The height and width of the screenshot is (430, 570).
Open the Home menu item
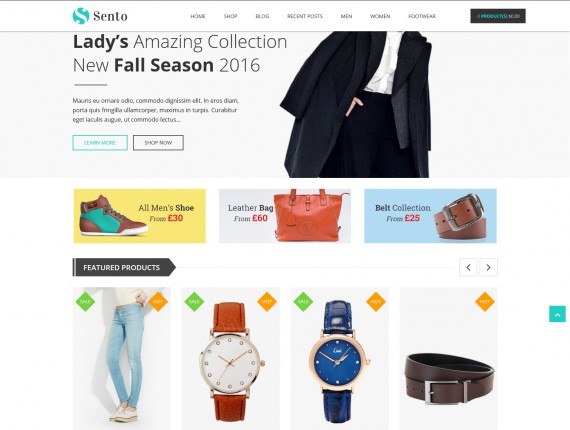198,16
